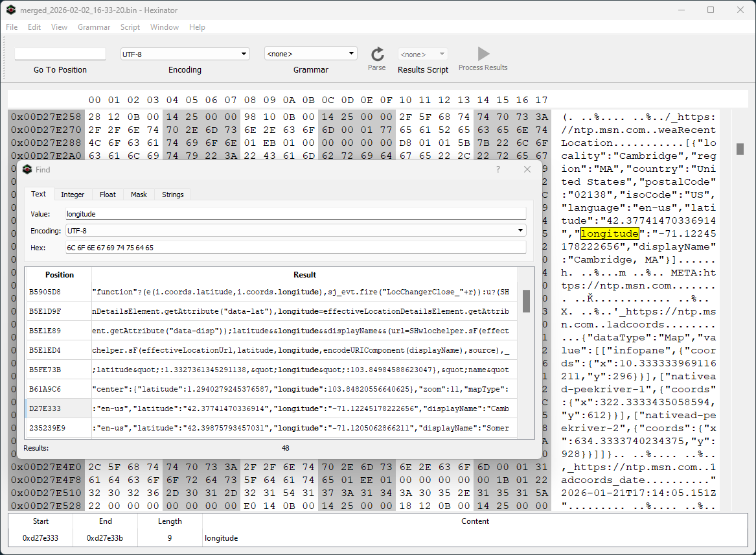Open the Grammar menu
This screenshot has width=756, height=555.
[94, 27]
